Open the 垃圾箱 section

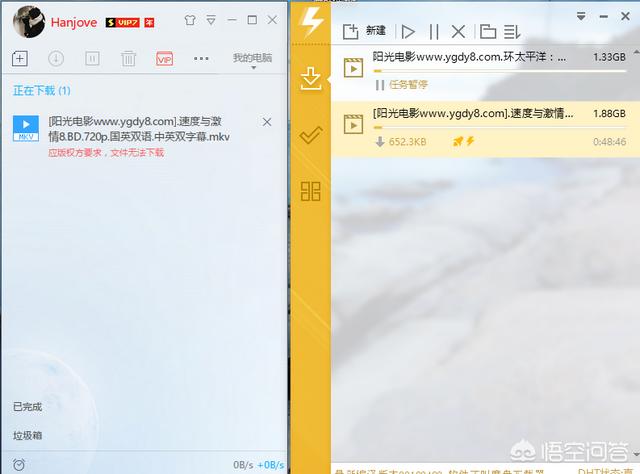pos(27,436)
